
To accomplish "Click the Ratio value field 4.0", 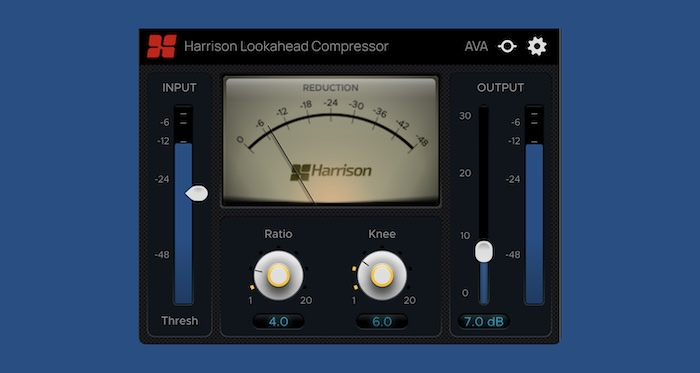I will 278,322.
